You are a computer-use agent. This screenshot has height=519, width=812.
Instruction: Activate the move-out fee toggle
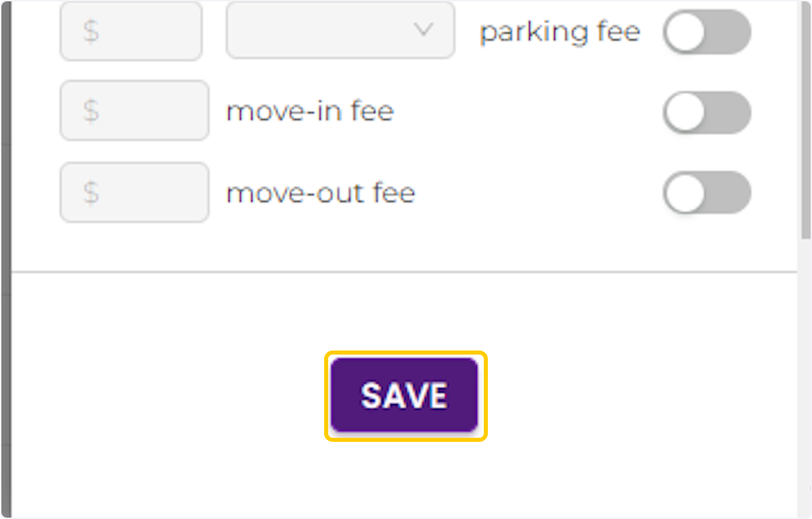coord(706,193)
